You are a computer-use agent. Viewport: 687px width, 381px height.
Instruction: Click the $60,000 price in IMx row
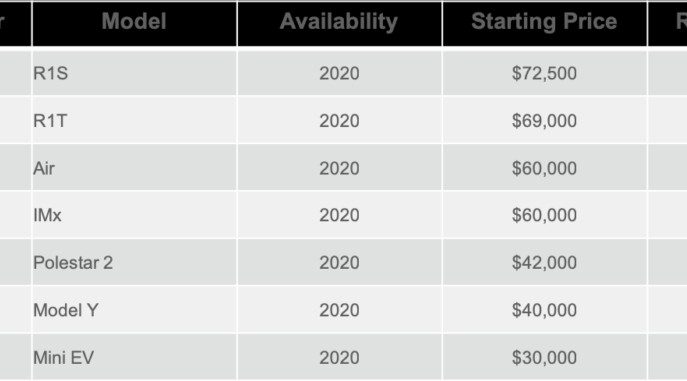[x=545, y=215]
